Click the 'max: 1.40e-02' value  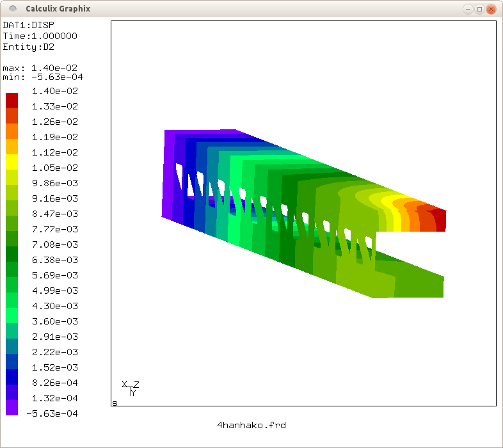coord(40,68)
